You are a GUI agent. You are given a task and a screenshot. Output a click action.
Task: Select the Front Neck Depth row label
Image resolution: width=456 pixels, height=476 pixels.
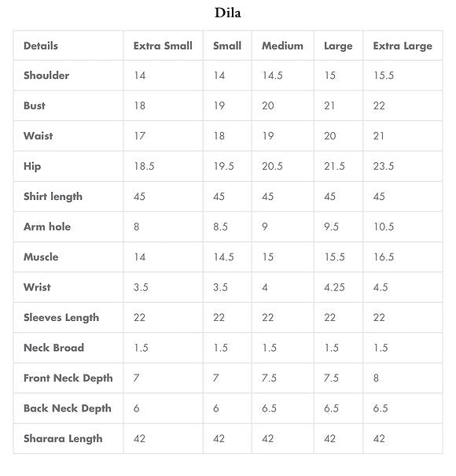tap(68, 378)
